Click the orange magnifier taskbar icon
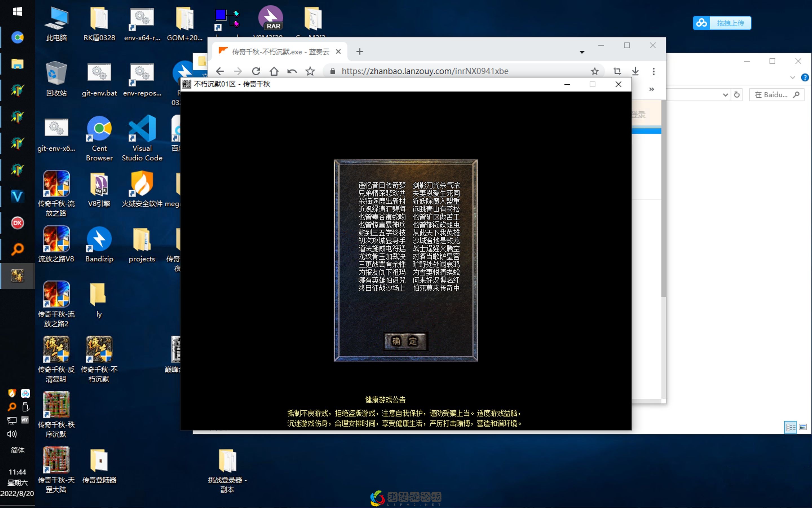This screenshot has height=508, width=812. (x=17, y=249)
